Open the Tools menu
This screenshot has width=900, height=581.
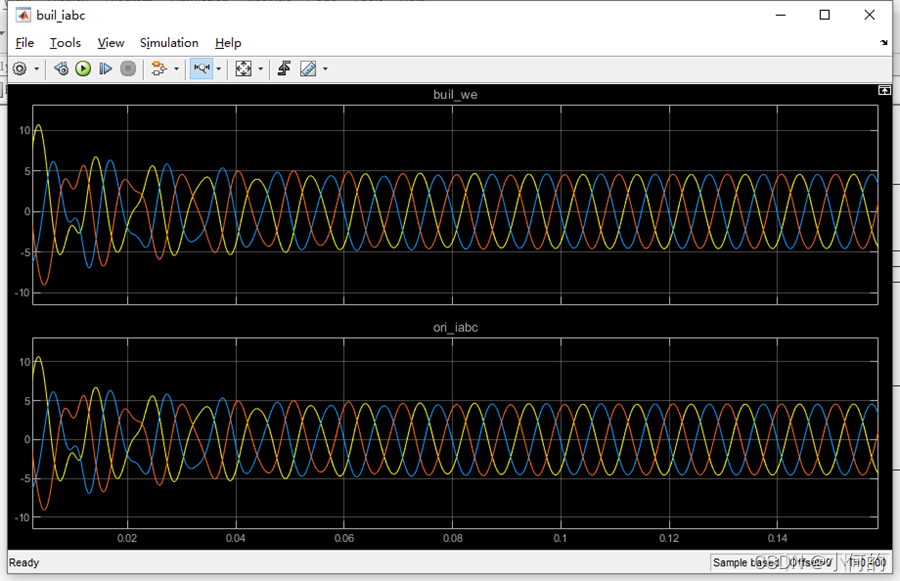tap(65, 43)
